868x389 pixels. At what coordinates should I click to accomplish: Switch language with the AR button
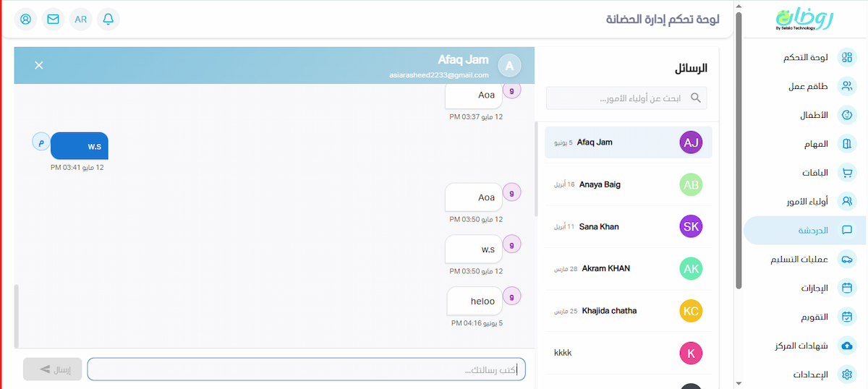(80, 20)
